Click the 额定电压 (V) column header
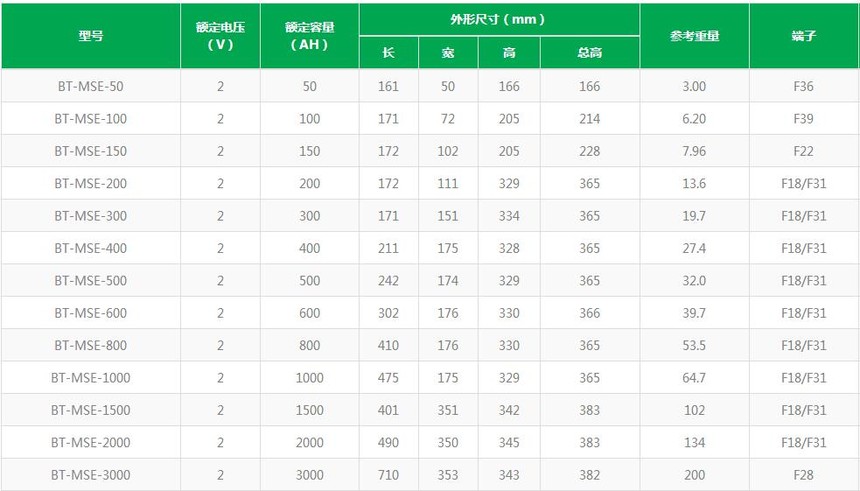Image resolution: width=860 pixels, height=491 pixels. tap(220, 36)
